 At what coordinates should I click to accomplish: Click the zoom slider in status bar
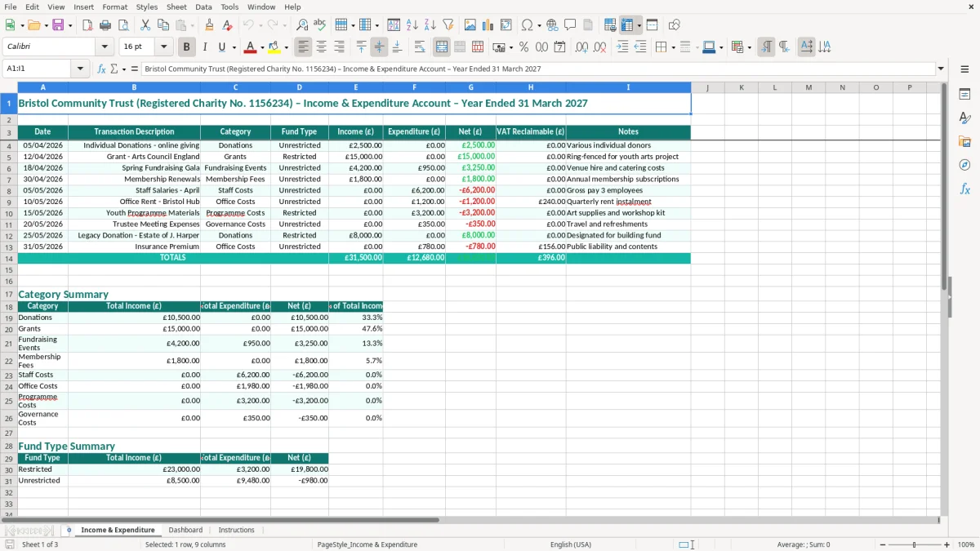[x=914, y=544]
